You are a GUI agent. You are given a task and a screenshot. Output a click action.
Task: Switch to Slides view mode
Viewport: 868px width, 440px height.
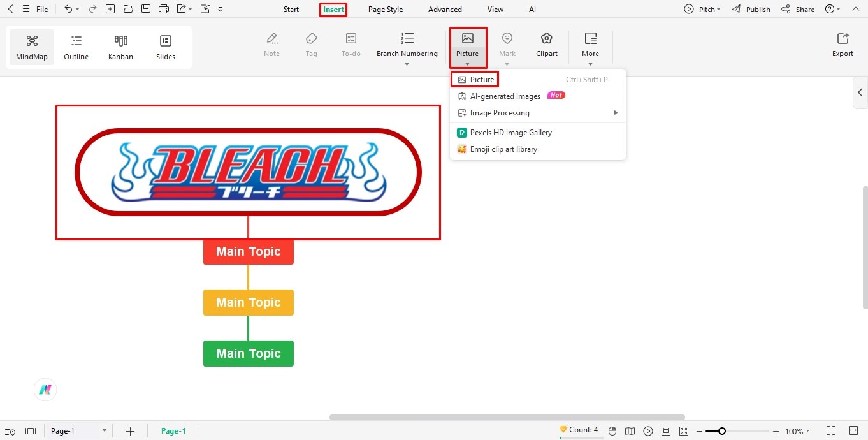(x=166, y=47)
